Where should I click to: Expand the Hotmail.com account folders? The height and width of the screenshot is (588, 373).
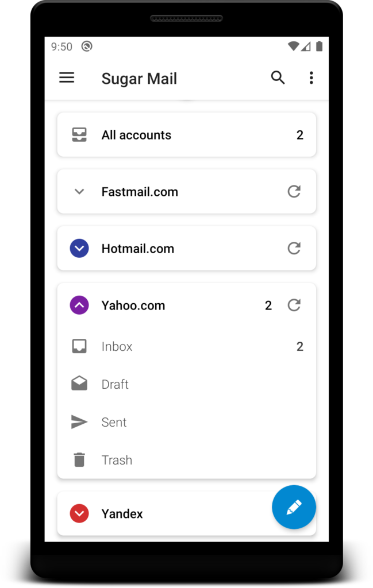click(79, 248)
